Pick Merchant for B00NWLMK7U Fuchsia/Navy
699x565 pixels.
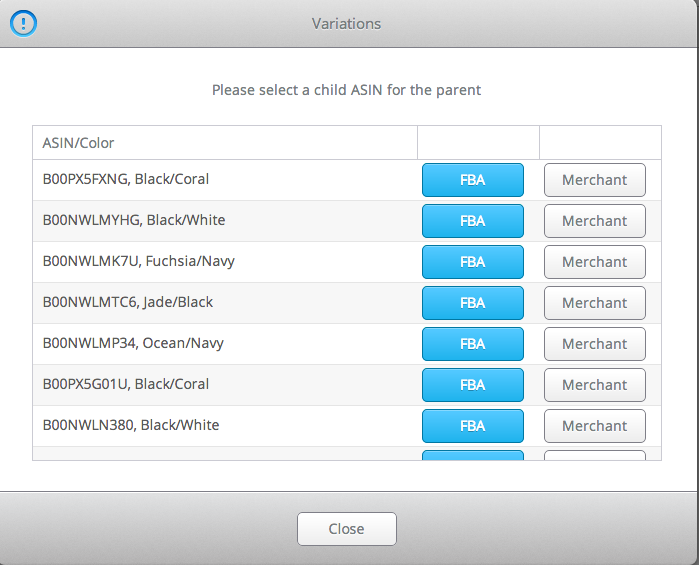pos(595,262)
